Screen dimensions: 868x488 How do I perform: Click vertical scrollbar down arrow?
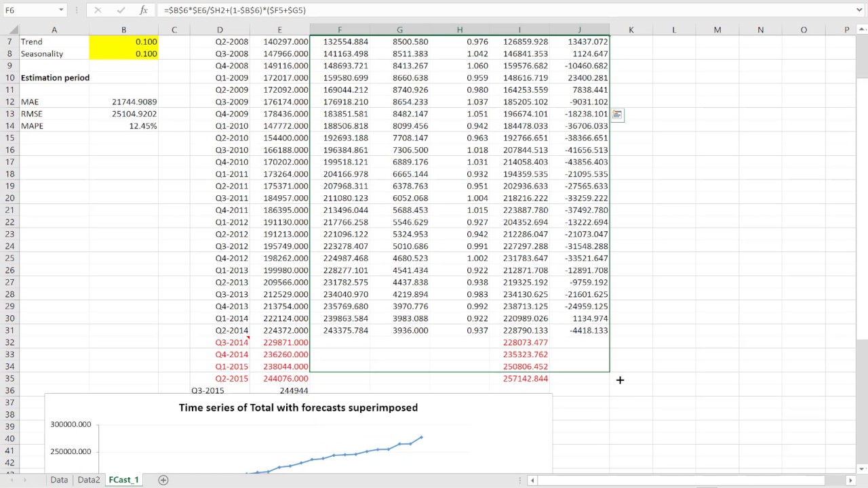pos(862,468)
